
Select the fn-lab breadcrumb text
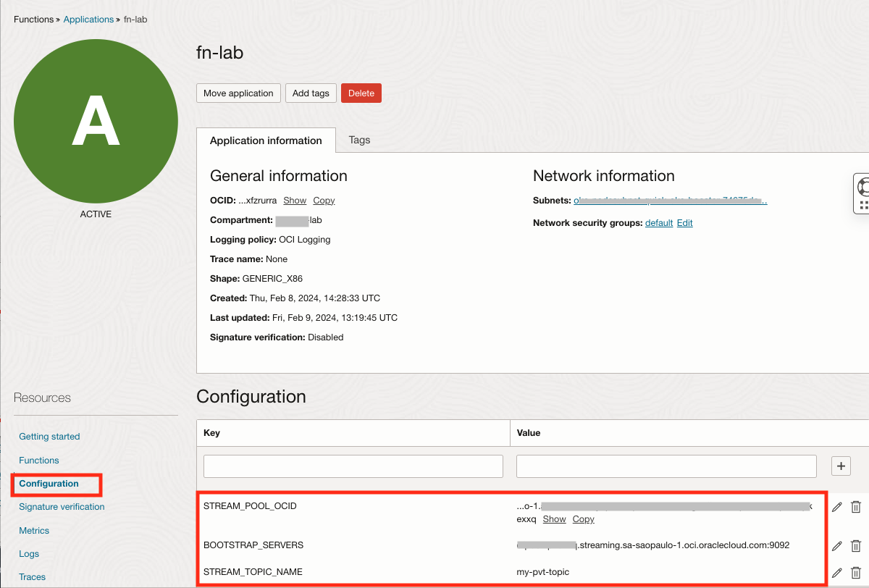coord(135,20)
